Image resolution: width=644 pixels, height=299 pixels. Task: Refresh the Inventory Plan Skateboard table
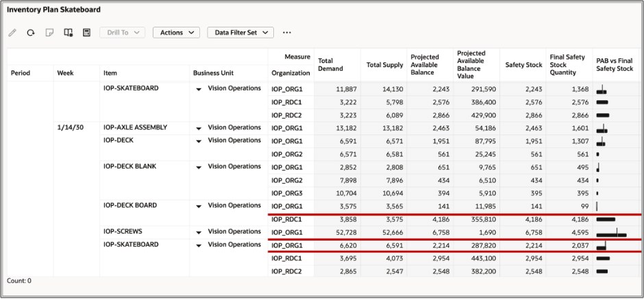coord(31,32)
